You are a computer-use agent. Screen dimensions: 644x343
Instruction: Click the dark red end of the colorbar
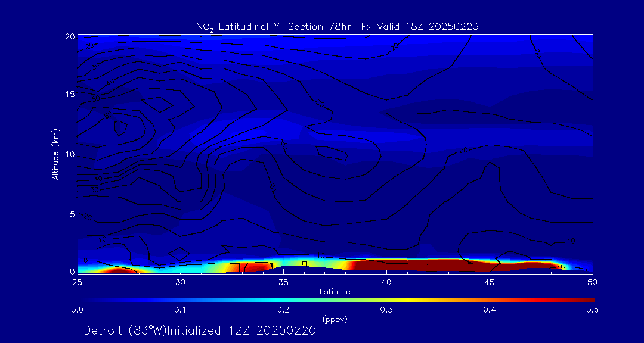pos(587,299)
